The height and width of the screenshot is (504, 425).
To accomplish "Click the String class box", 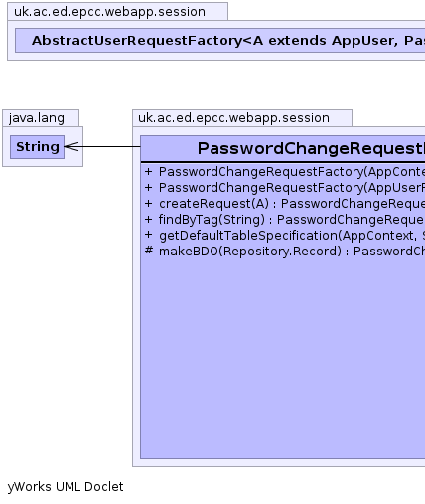I will pos(37,147).
